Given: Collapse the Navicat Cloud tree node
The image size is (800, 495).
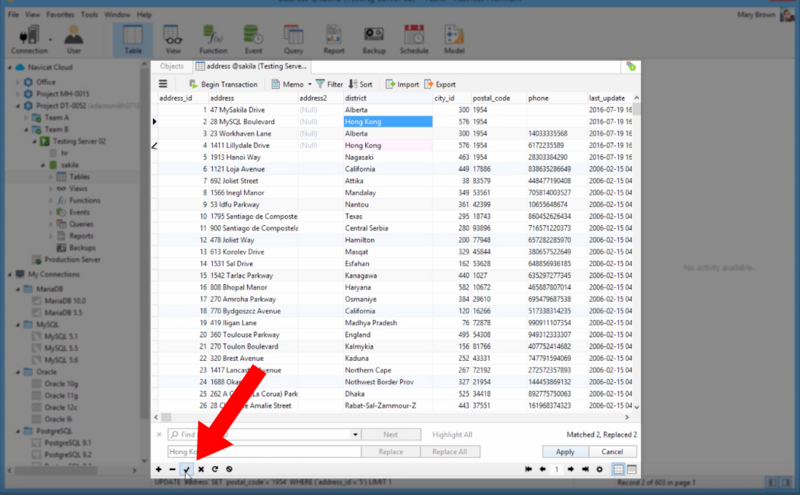Looking at the screenshot, I should pos(10,67).
